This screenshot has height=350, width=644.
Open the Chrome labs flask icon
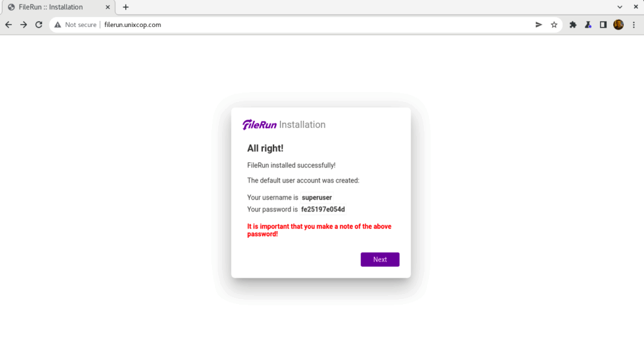pyautogui.click(x=588, y=25)
